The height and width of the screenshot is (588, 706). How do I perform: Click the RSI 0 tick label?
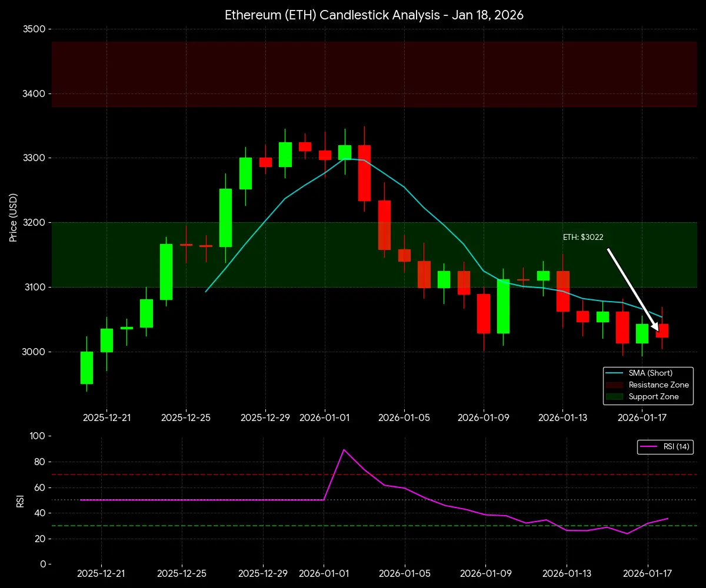[42, 564]
